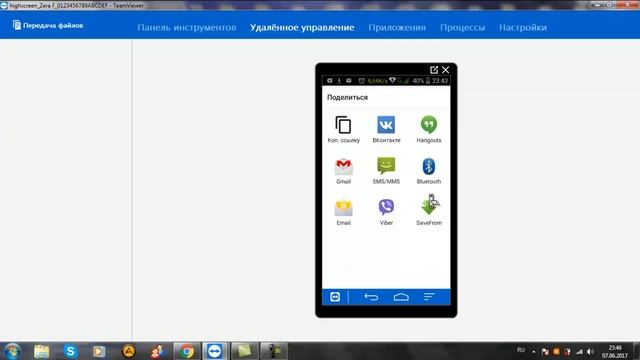Tap Коп. ссылку copy link icon
The width and height of the screenshot is (640, 360).
[x=343, y=125]
